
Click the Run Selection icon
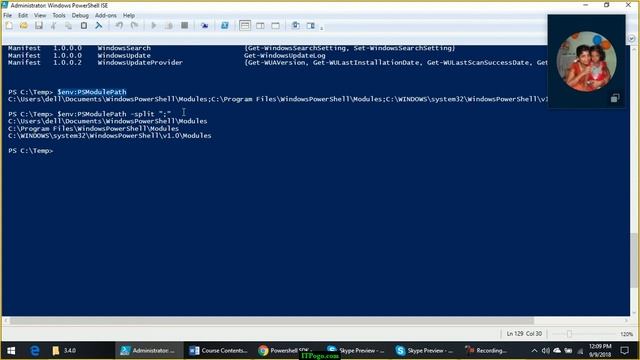169,26
